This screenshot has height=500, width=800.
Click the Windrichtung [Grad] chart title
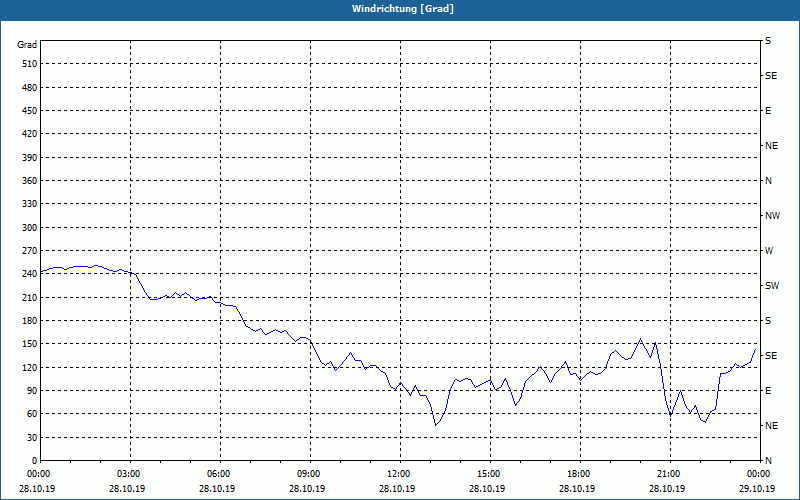pyautogui.click(x=400, y=9)
